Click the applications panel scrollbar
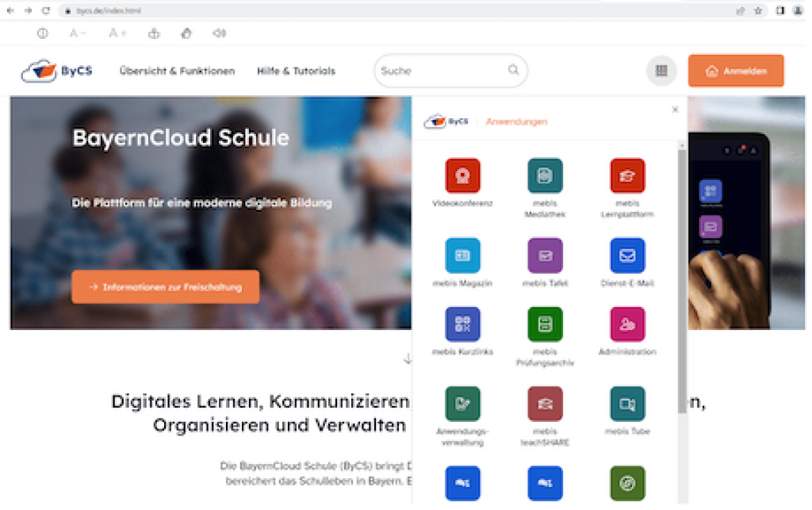 tap(681, 278)
